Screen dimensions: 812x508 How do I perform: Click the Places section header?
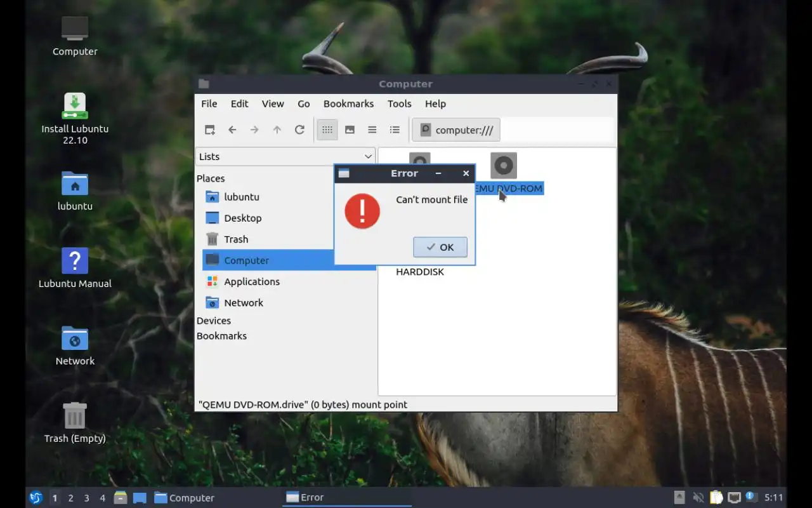211,178
